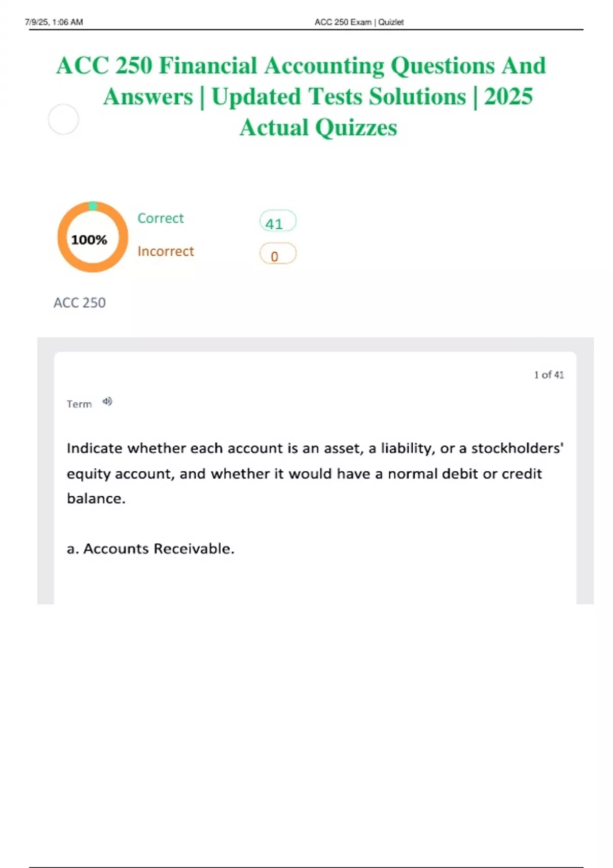Click the year 2025 in the title
Viewport: 613px width, 868px height.
tap(508, 97)
